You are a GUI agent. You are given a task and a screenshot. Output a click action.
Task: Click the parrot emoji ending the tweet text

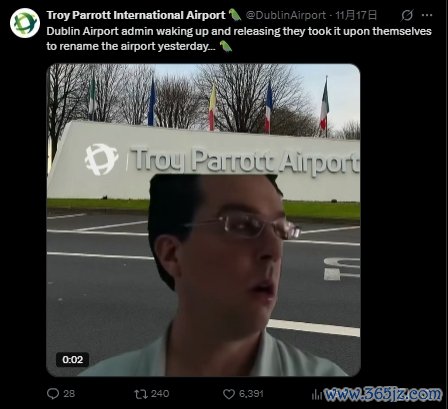tap(226, 46)
